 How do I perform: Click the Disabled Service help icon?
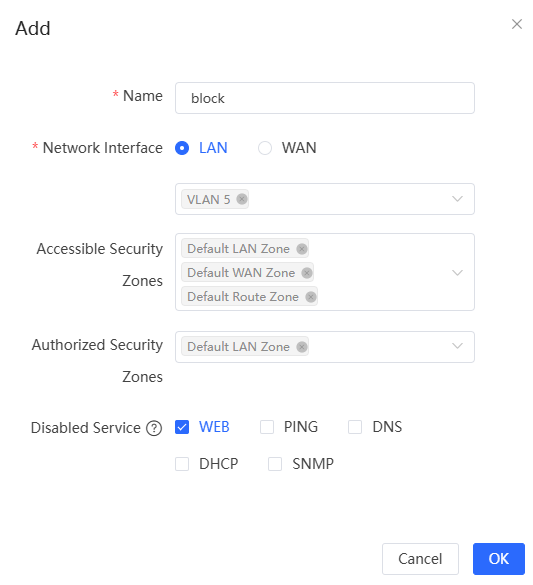pos(154,428)
